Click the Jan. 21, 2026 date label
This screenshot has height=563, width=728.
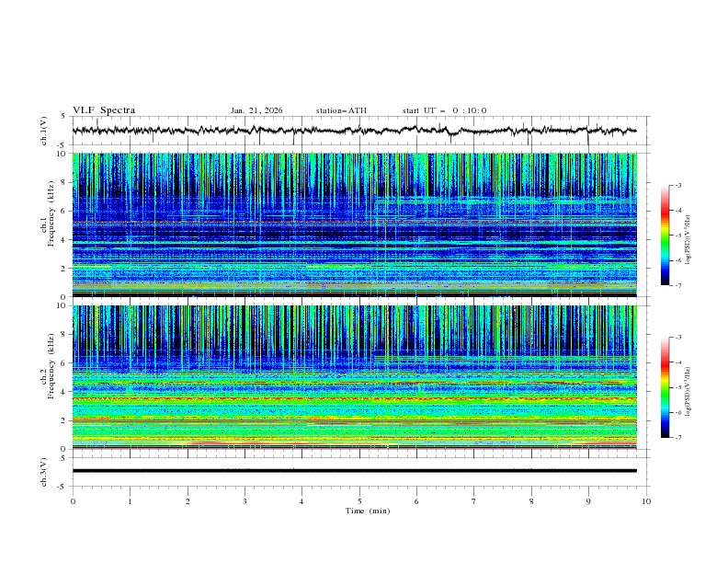pyautogui.click(x=256, y=110)
